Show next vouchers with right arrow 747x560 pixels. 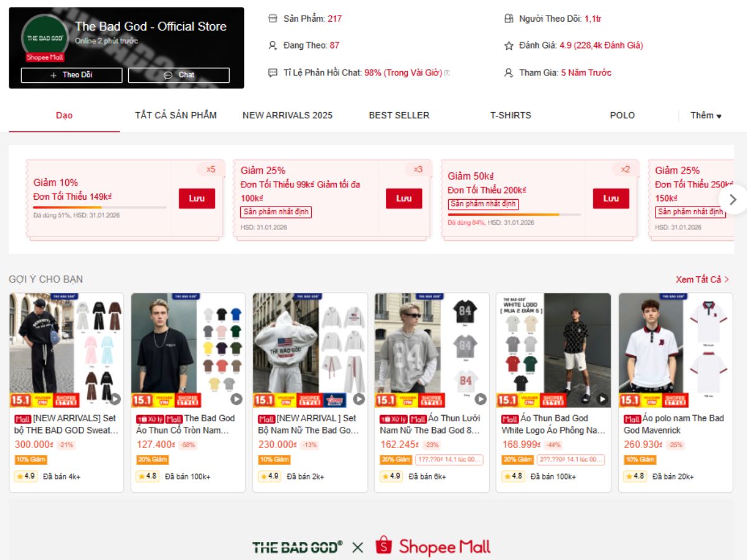click(x=733, y=199)
